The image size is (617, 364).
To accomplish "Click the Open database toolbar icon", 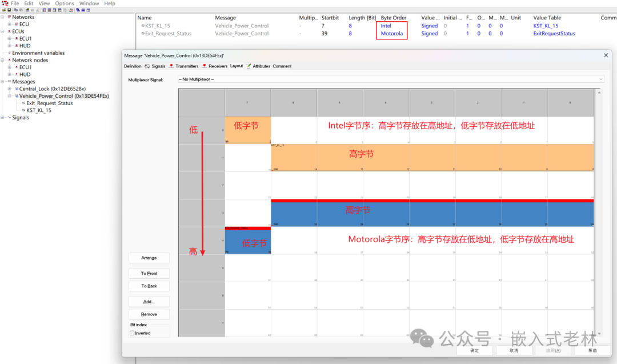I will coord(5,10).
